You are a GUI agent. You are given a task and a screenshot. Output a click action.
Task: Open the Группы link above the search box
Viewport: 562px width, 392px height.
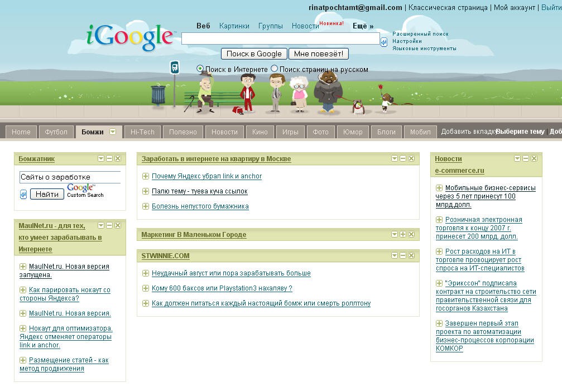tap(271, 26)
